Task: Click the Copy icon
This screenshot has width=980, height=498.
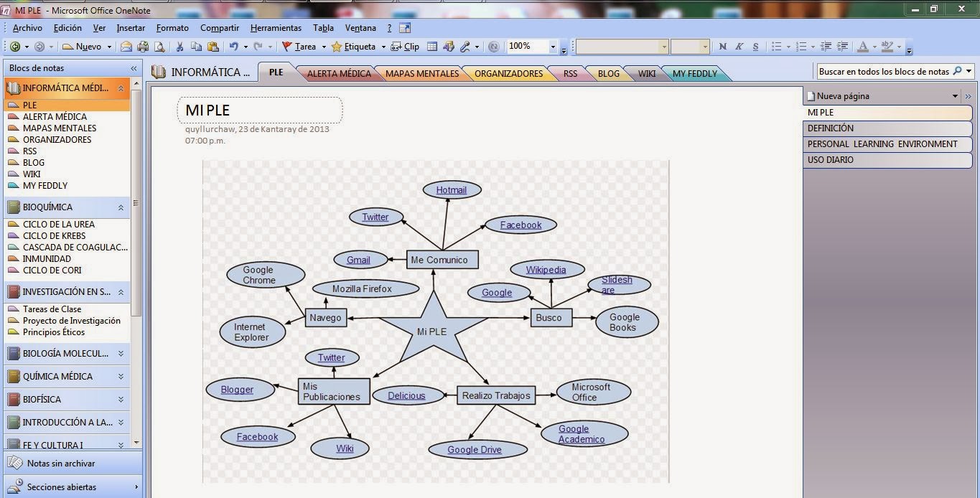Action: pyautogui.click(x=196, y=47)
